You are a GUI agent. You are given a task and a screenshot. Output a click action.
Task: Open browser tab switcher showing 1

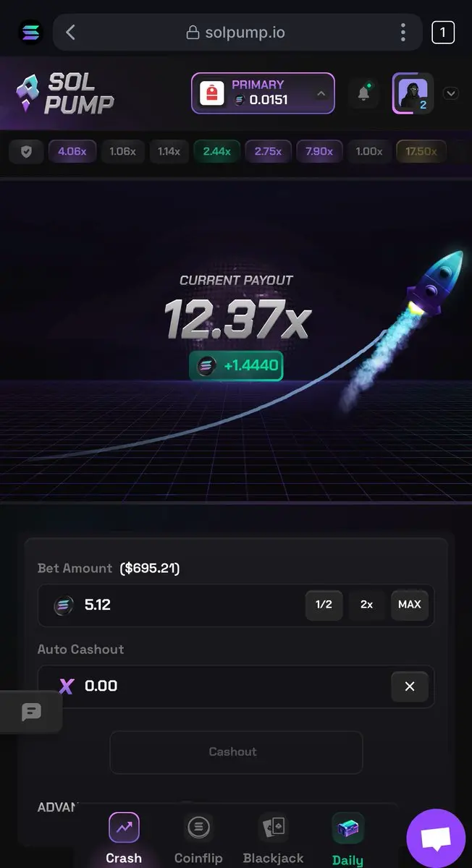pyautogui.click(x=443, y=32)
